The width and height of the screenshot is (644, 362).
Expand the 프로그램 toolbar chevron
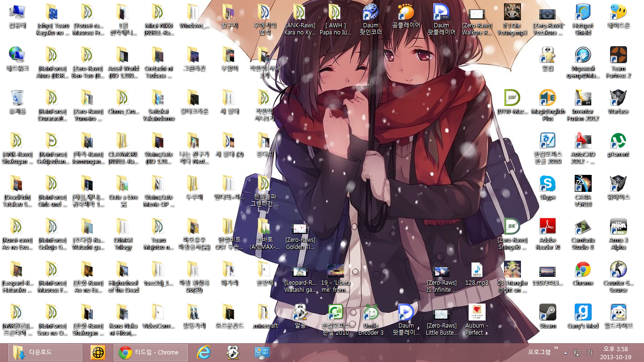pos(557,348)
